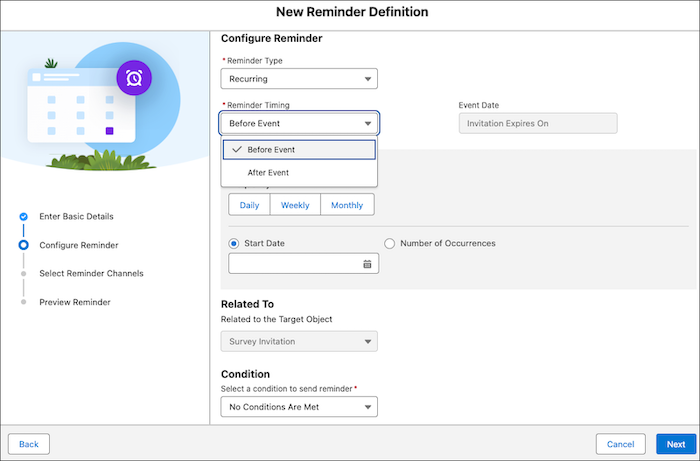Collapse the Reminder Timing dropdown

[299, 123]
